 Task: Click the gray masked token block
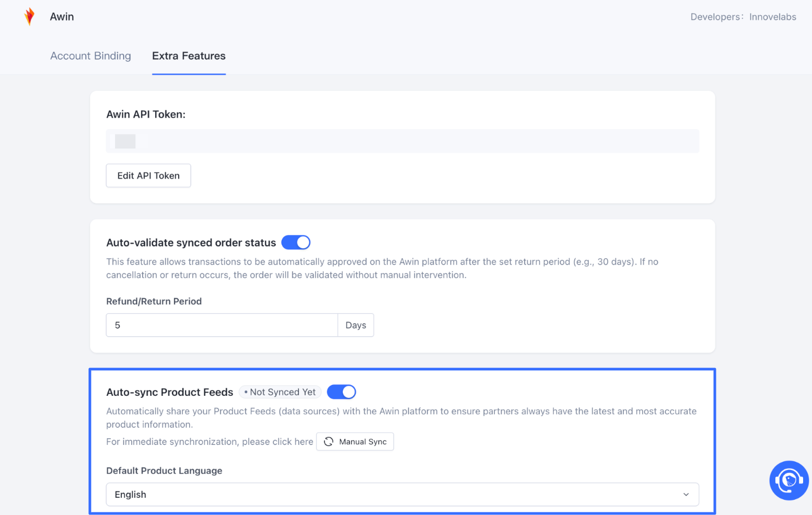125,141
